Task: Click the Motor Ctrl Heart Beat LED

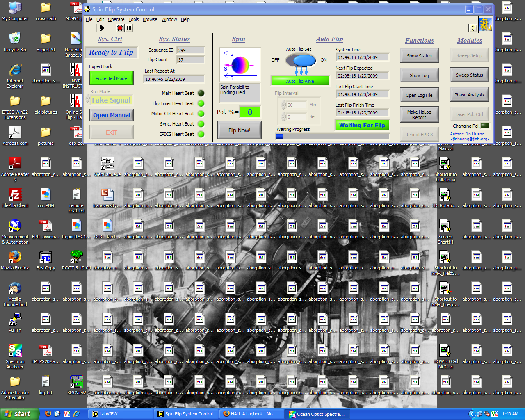Action: pyautogui.click(x=201, y=114)
